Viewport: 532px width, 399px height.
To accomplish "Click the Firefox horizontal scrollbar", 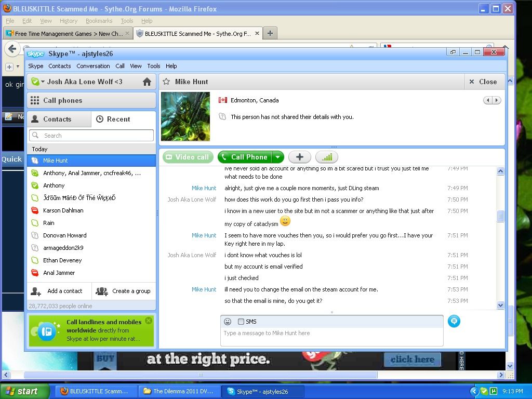I will (x=200, y=375).
